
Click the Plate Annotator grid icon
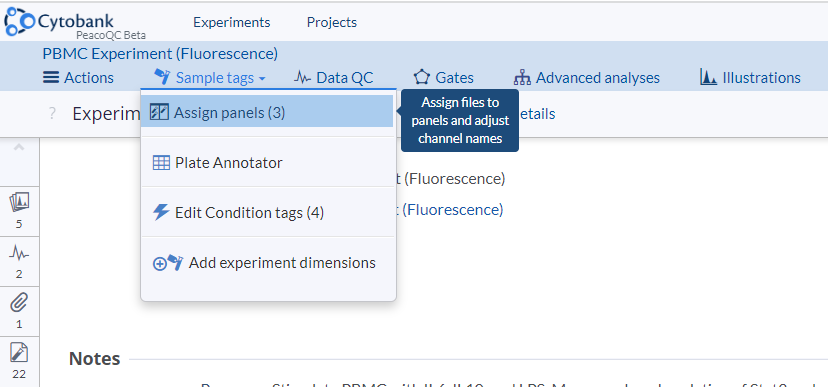[x=161, y=163]
